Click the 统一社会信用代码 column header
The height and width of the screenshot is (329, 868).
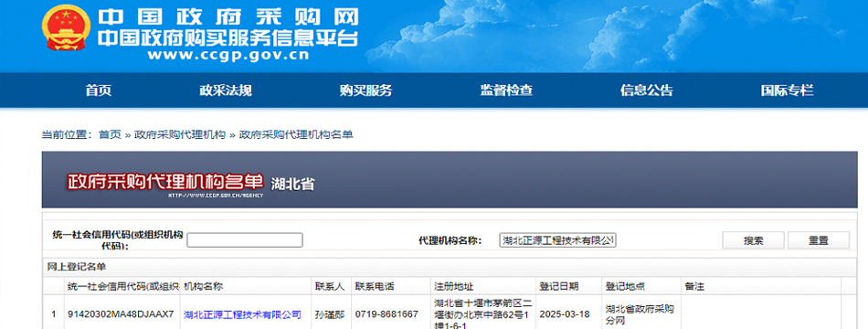point(122,286)
